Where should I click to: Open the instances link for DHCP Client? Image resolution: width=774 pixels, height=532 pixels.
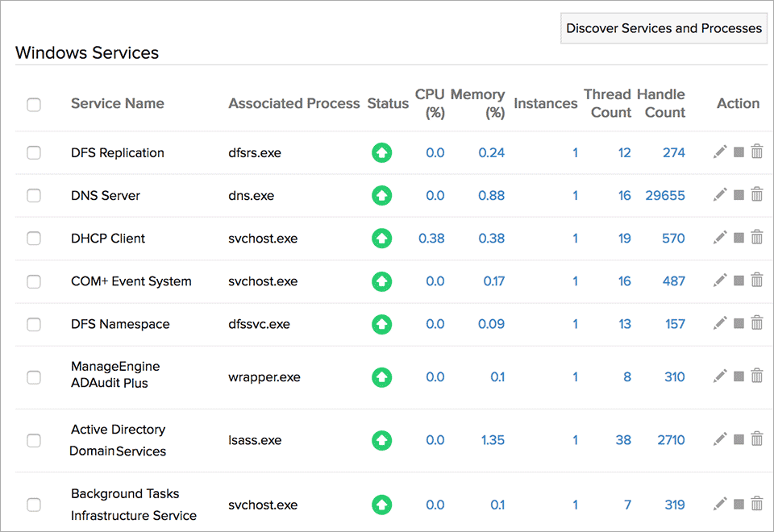click(575, 237)
